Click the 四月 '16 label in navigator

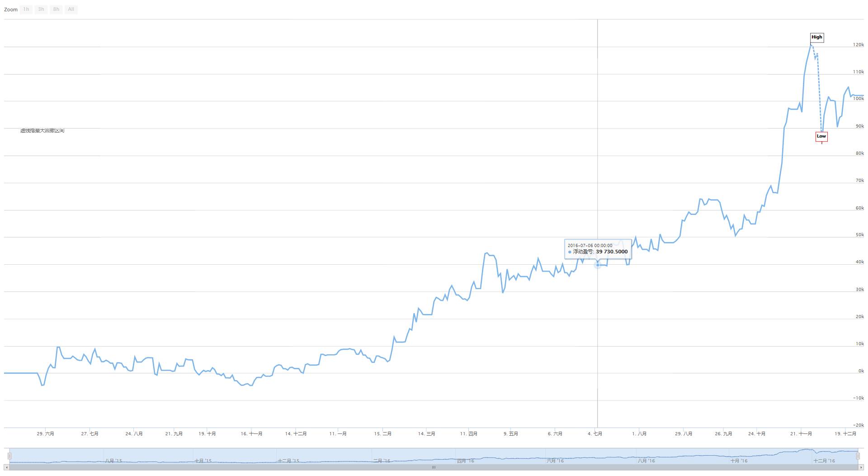[466, 461]
